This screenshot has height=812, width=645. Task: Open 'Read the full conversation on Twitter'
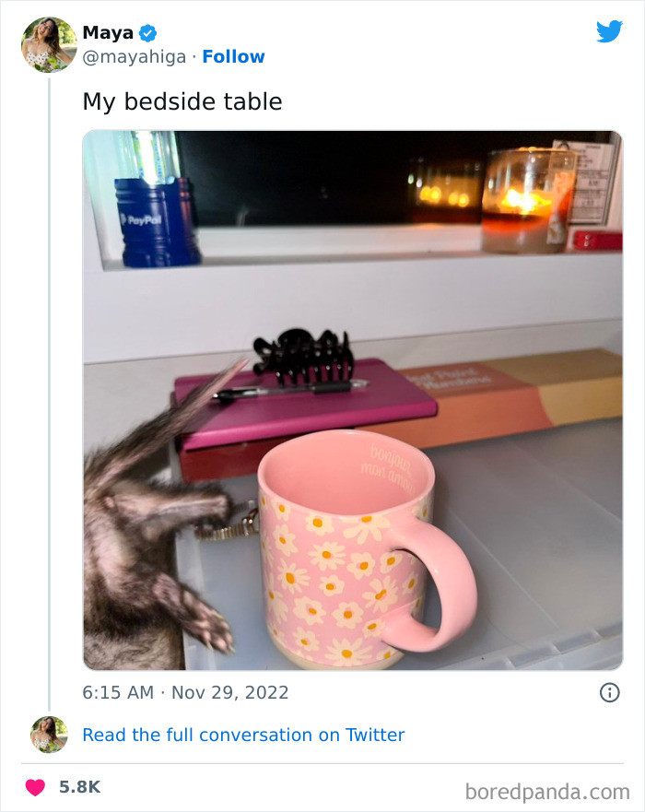click(x=243, y=735)
